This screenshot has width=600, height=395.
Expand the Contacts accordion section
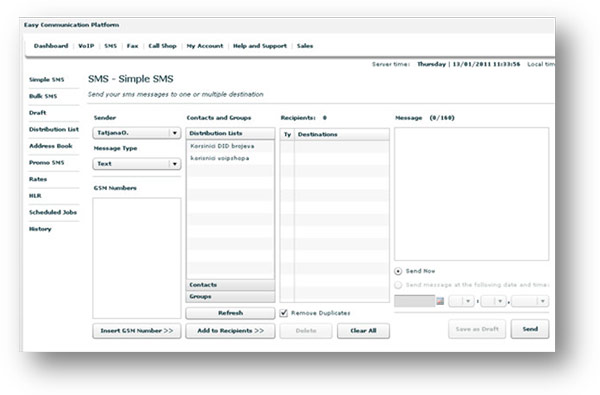point(230,285)
